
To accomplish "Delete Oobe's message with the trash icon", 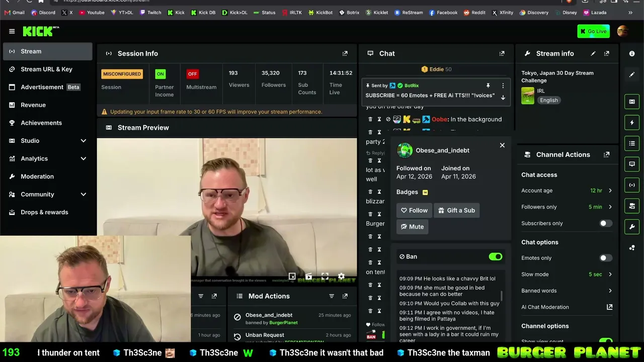I will [370, 119].
